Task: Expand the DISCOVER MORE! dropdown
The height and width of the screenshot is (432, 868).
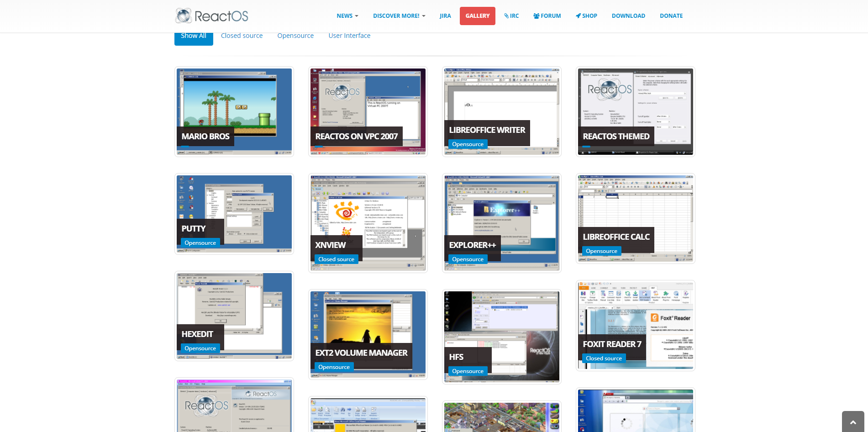Action: pyautogui.click(x=399, y=16)
